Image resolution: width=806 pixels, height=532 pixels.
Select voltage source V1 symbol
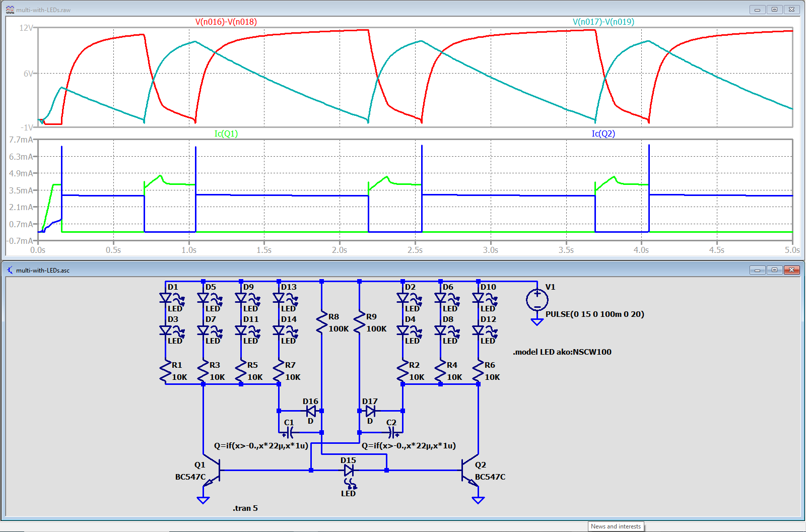537,300
